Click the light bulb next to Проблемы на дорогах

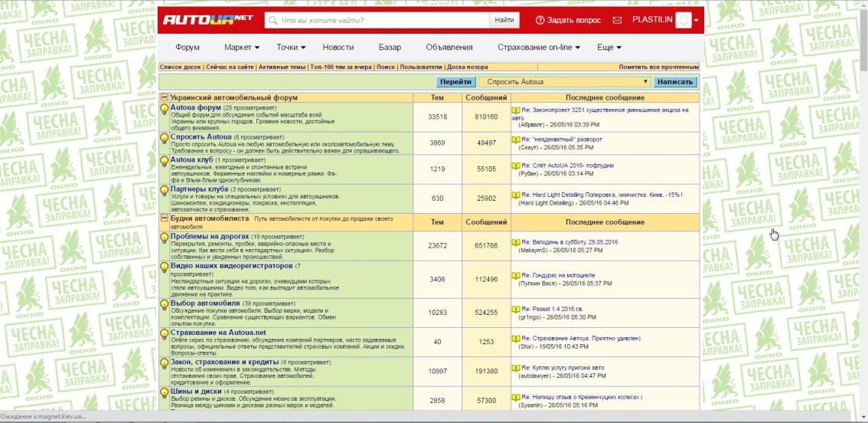tap(164, 238)
